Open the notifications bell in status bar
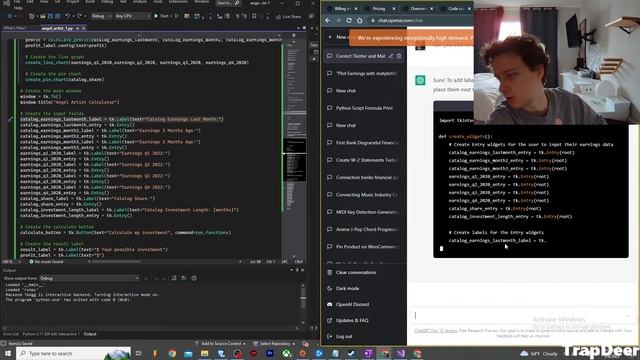 click(x=305, y=344)
